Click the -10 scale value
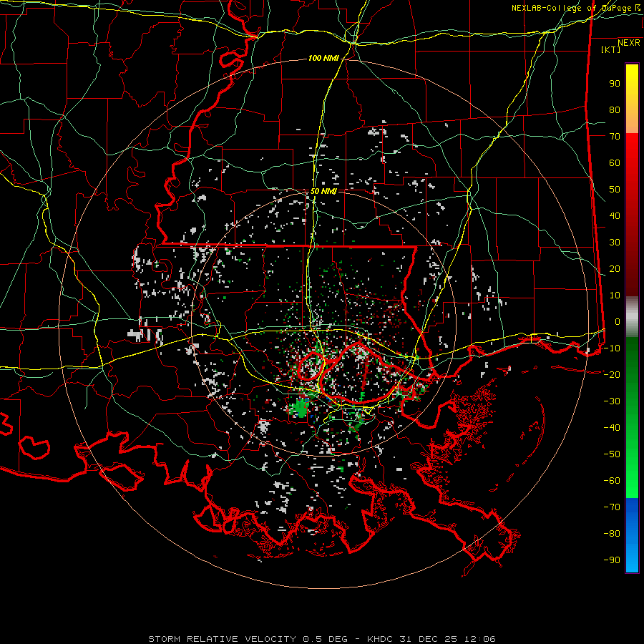The image size is (644, 644). tap(612, 348)
